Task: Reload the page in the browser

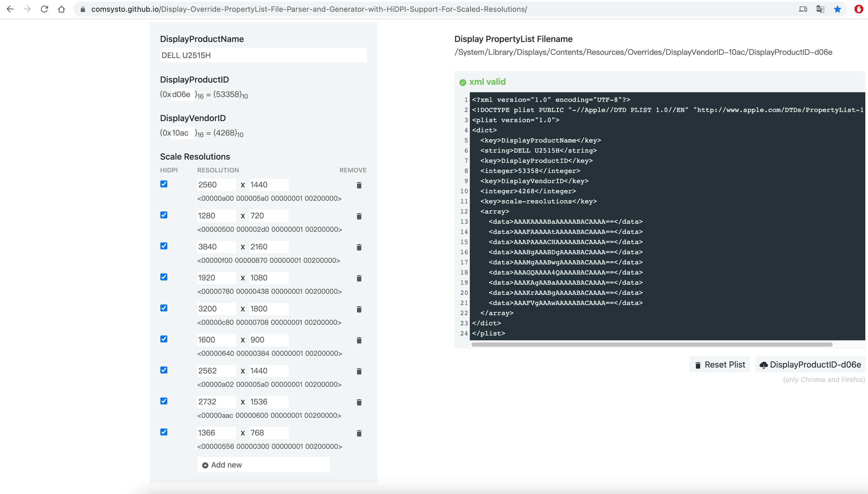Action: 44,9
